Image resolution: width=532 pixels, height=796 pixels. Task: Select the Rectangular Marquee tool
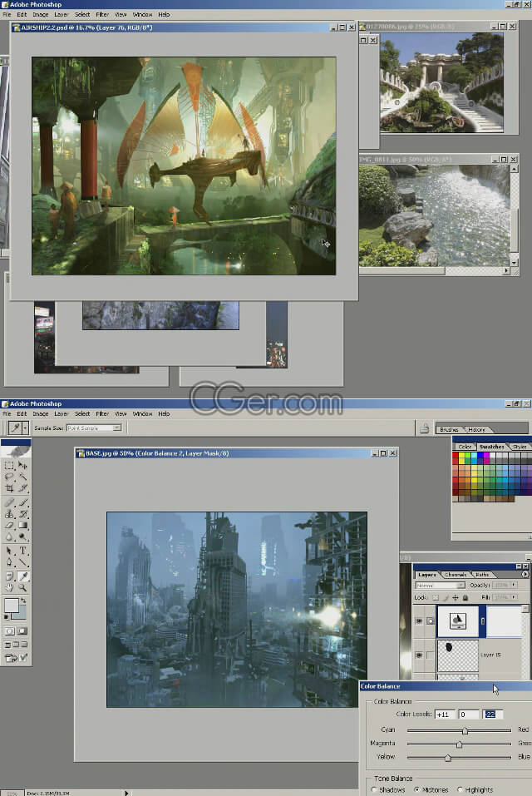[x=9, y=465]
